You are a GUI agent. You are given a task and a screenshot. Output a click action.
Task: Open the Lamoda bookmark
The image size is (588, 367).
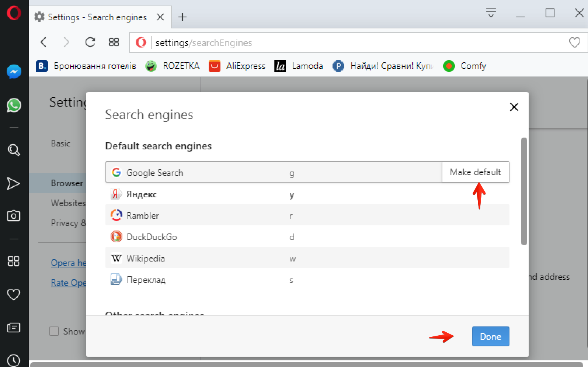[x=299, y=66]
